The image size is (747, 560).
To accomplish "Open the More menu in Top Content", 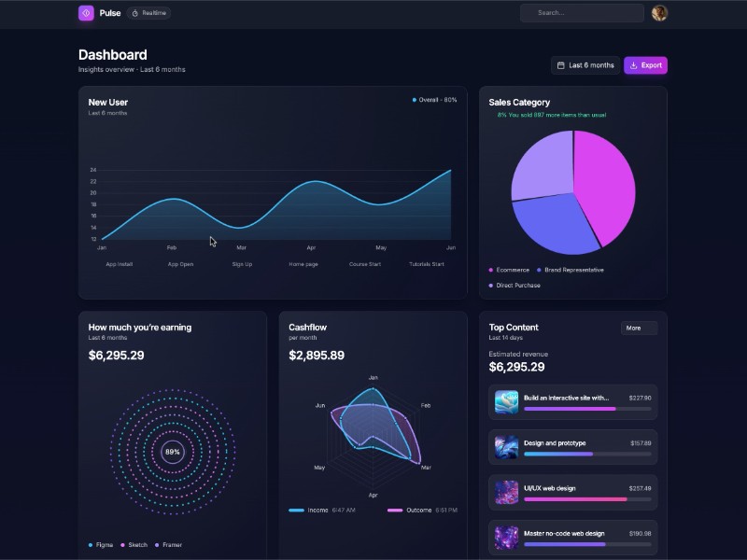I will (x=639, y=328).
